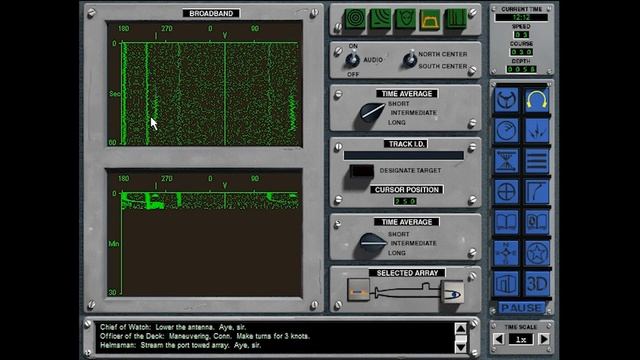The height and width of the screenshot is (360, 640).
Task: Click the COURSE value display
Action: click(521, 52)
